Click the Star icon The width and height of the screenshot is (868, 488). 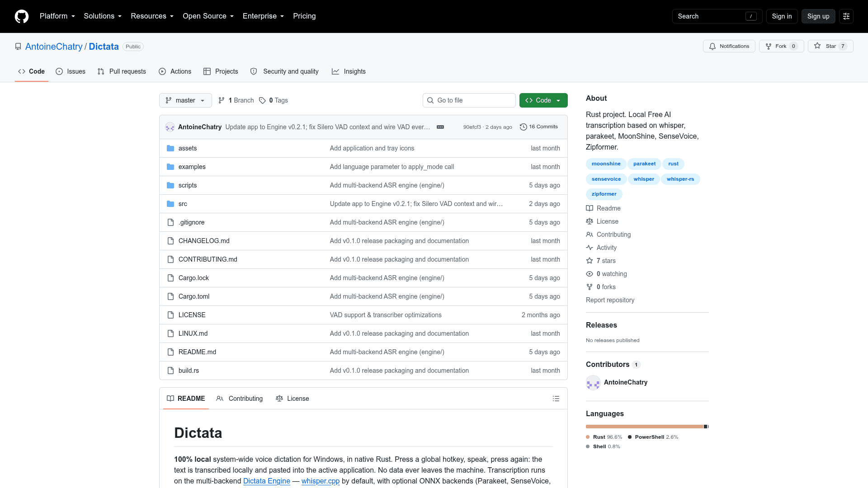[x=817, y=46]
